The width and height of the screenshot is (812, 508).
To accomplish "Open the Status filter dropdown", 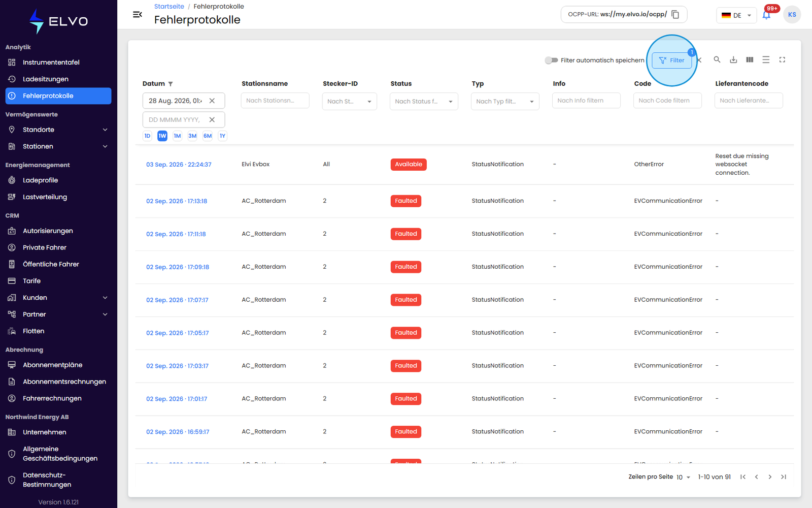I will coord(424,101).
